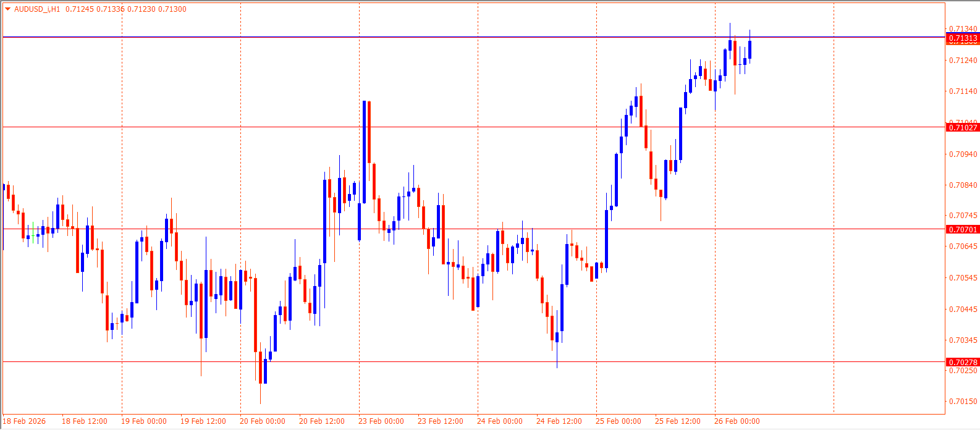Click the close price value 0.71300

tap(172, 9)
